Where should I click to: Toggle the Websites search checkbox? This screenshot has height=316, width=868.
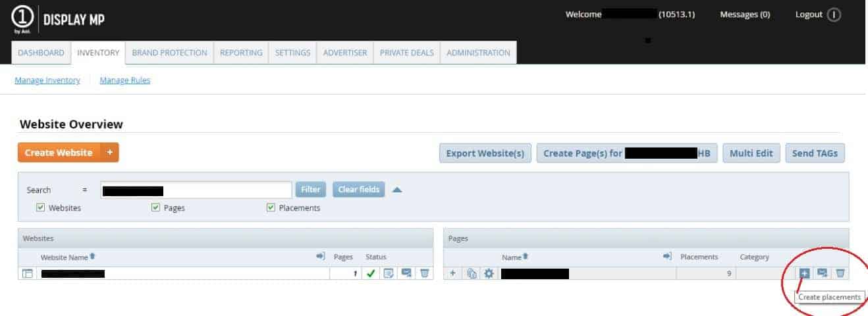[40, 207]
